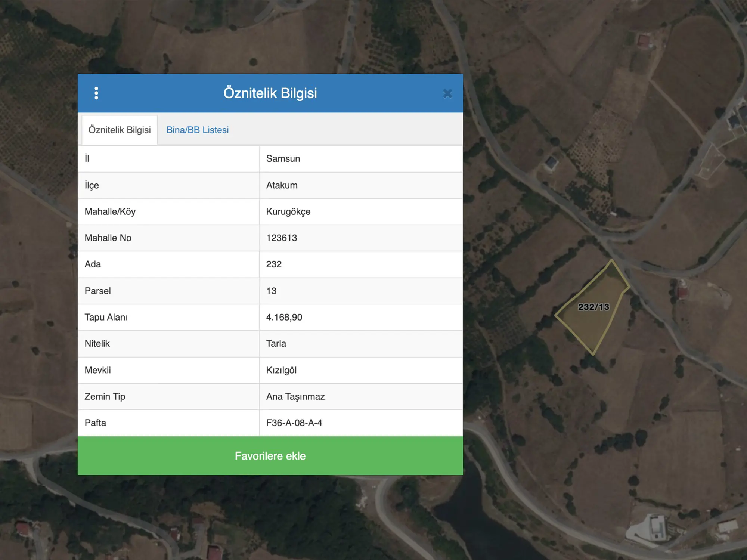Click the Pafta row label
The width and height of the screenshot is (747, 560).
[95, 423]
